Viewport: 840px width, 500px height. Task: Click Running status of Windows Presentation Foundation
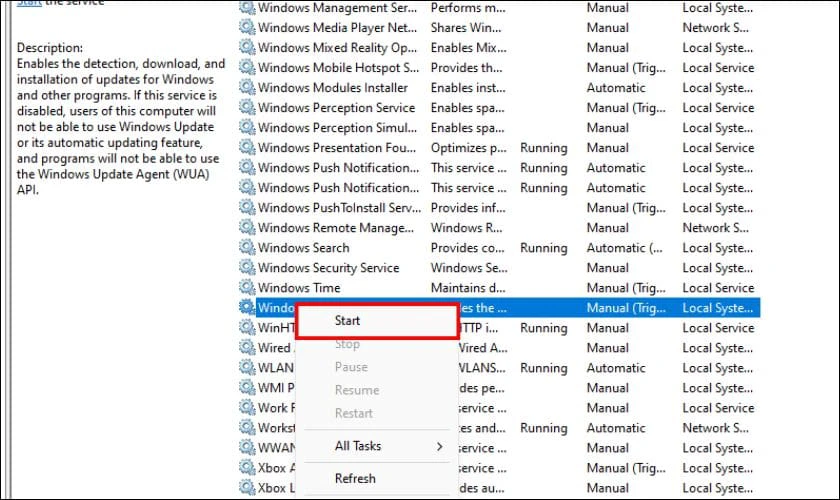pyautogui.click(x=543, y=147)
